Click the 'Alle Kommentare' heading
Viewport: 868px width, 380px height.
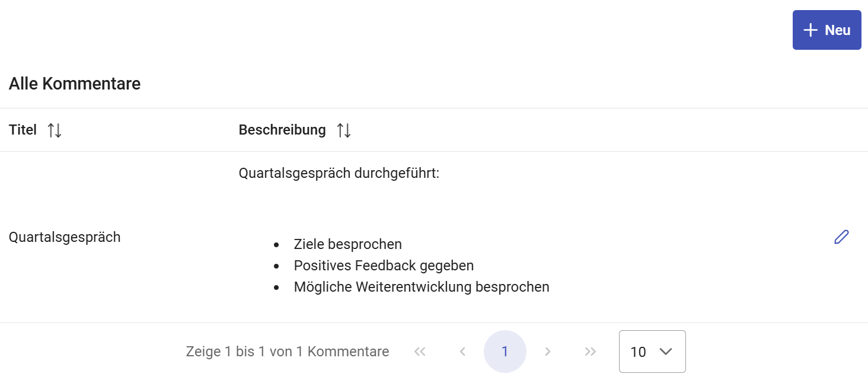click(x=75, y=84)
